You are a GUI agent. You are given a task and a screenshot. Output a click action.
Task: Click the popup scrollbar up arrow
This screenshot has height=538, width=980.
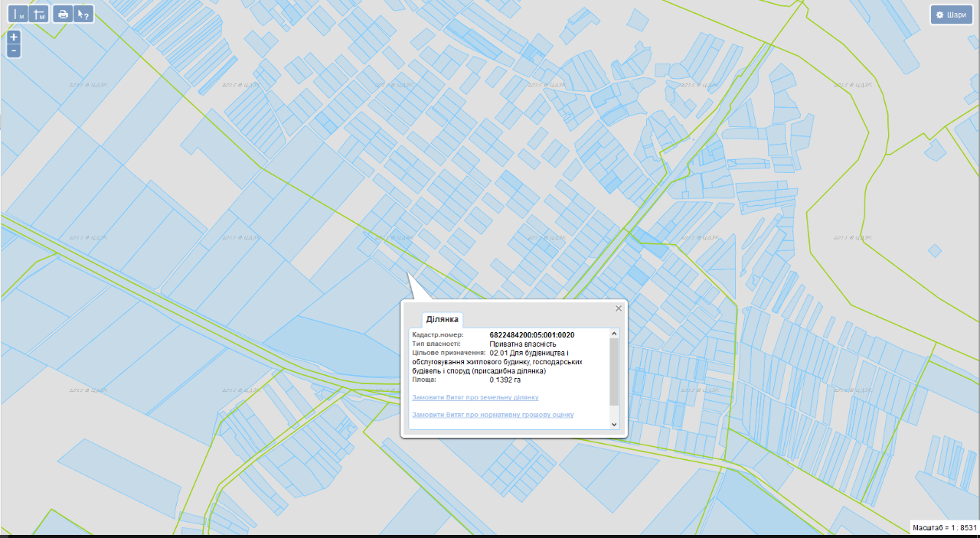[x=613, y=334]
